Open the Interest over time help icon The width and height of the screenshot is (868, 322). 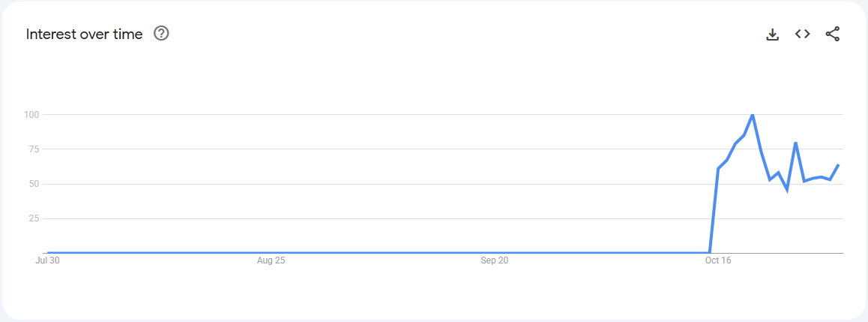point(161,34)
